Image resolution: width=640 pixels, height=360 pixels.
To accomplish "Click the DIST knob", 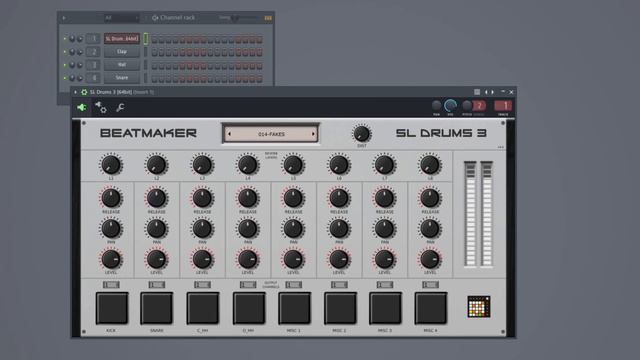I will tap(361, 133).
